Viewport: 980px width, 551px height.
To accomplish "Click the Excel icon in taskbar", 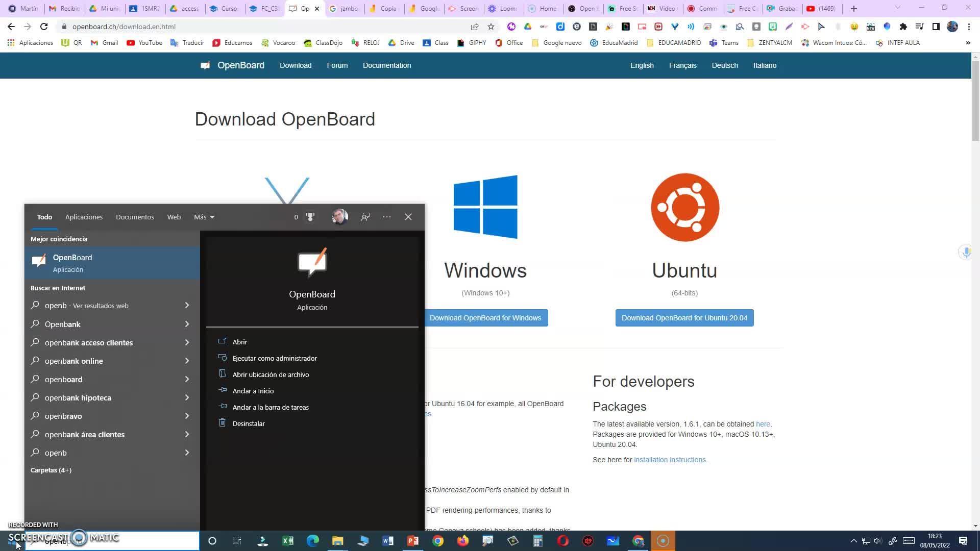I will [288, 541].
